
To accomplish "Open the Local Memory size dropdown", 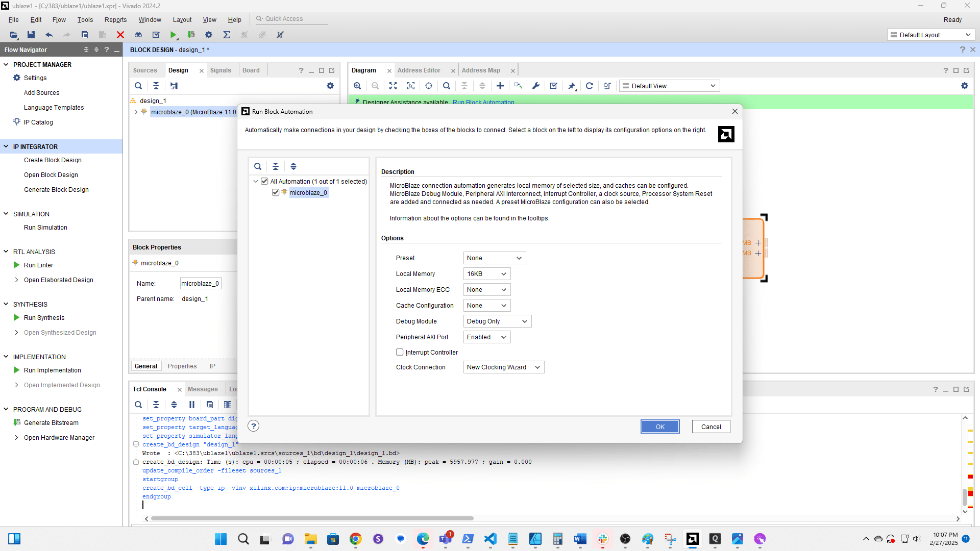I will 486,274.
